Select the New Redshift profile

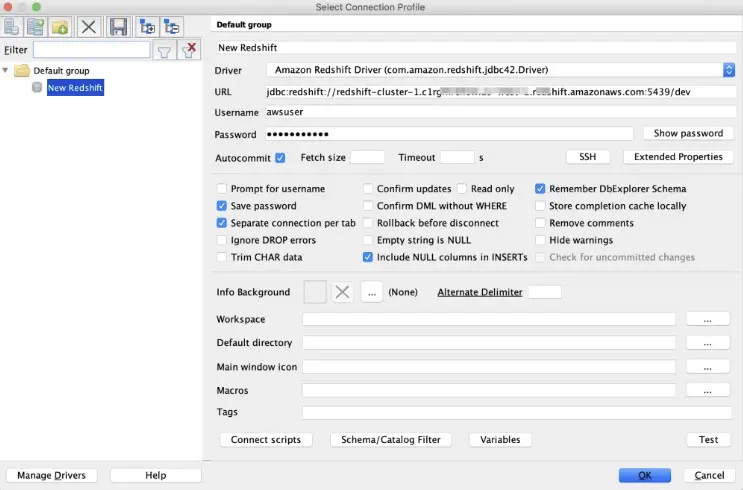[x=75, y=88]
